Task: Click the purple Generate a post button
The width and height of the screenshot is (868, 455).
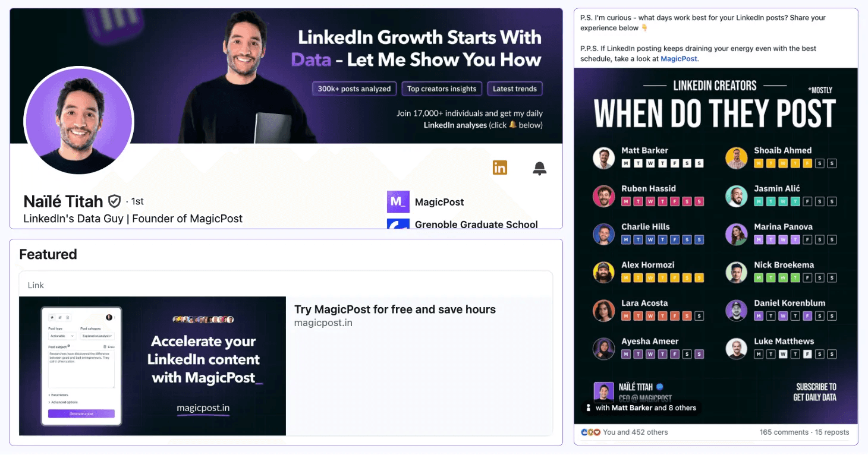Action: tap(81, 413)
